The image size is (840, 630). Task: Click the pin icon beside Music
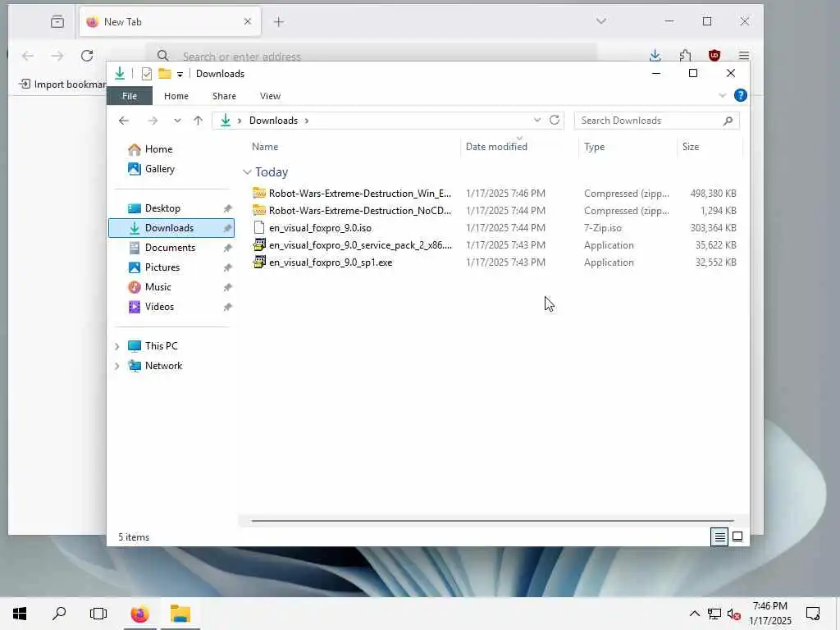(x=228, y=288)
